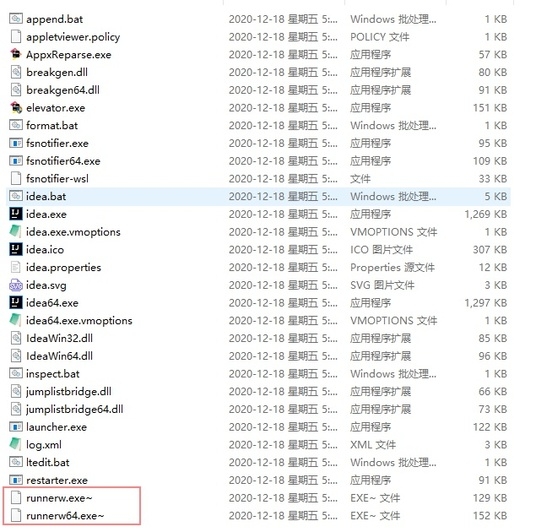Screen dimensions: 541x532
Task: Click the idea.exe IntelliJ icon
Action: pos(16,214)
